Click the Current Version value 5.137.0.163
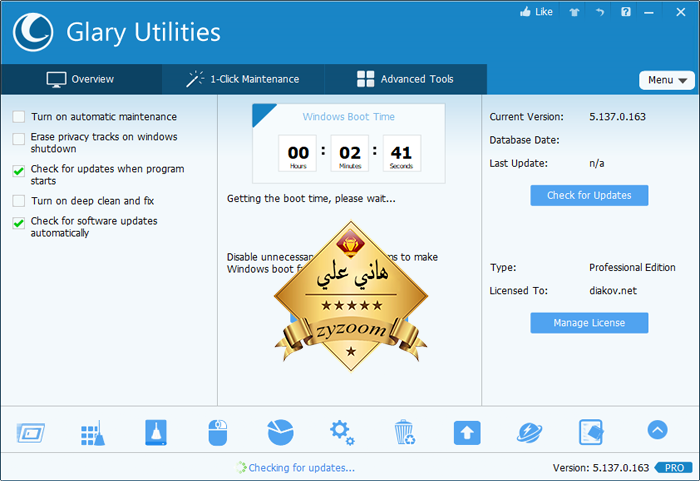Screen dimensions: 700x481 pos(617,117)
